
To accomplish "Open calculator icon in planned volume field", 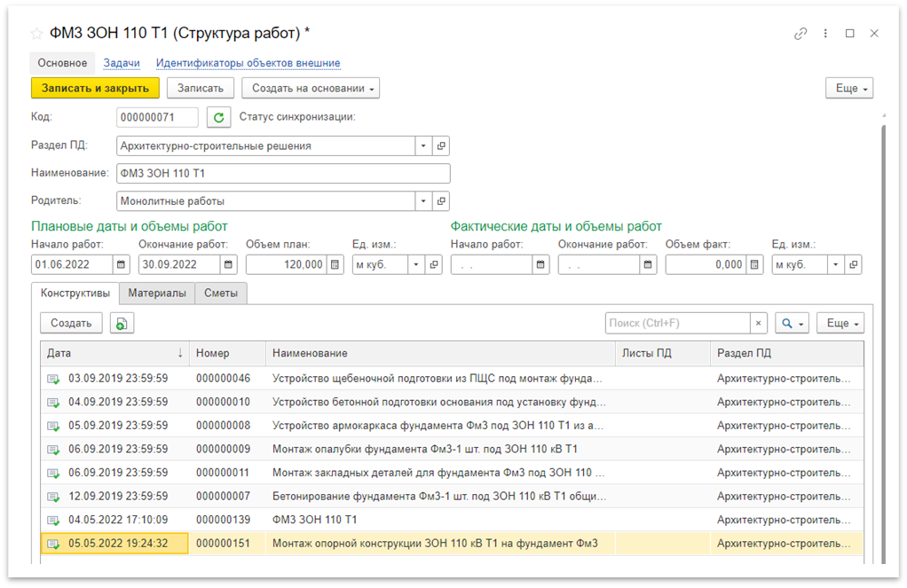I will [335, 264].
